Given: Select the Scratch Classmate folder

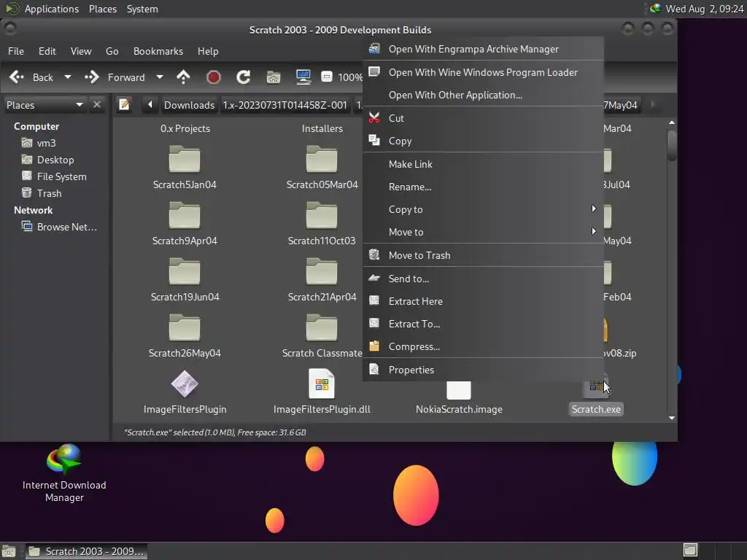Looking at the screenshot, I should point(322,336).
